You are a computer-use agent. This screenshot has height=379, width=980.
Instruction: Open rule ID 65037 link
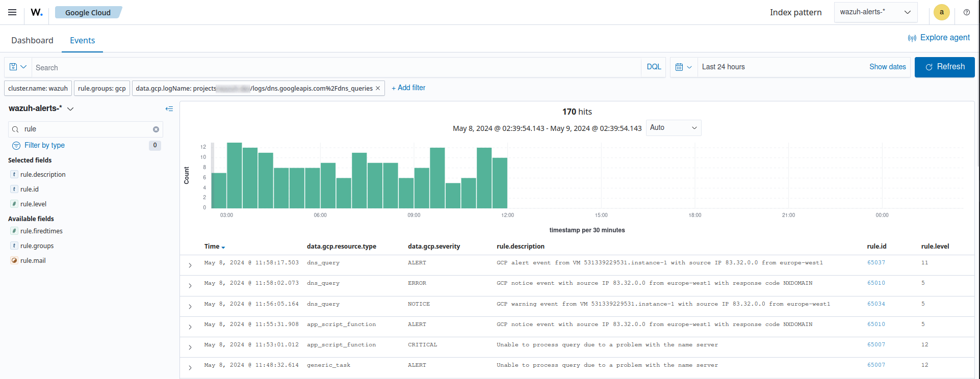coord(876,263)
